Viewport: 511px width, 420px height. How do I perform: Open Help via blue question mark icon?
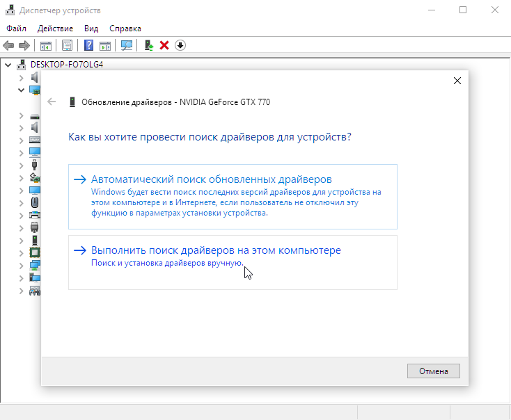click(88, 45)
